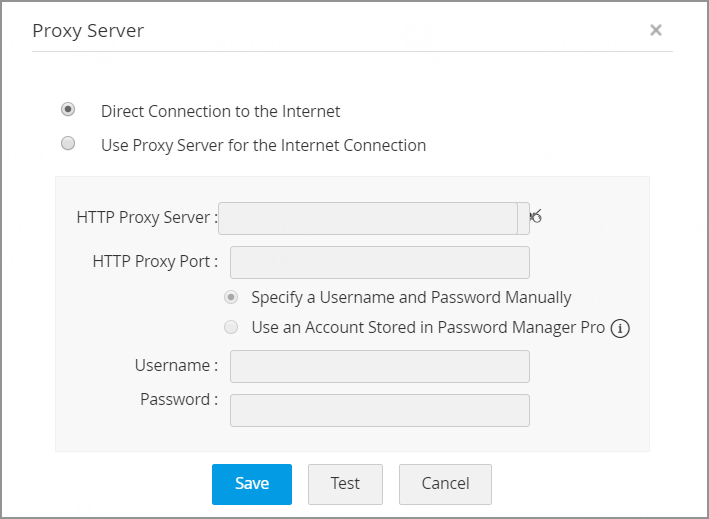Close the Proxy Server dialog
The width and height of the screenshot is (709, 519).
pos(656,30)
